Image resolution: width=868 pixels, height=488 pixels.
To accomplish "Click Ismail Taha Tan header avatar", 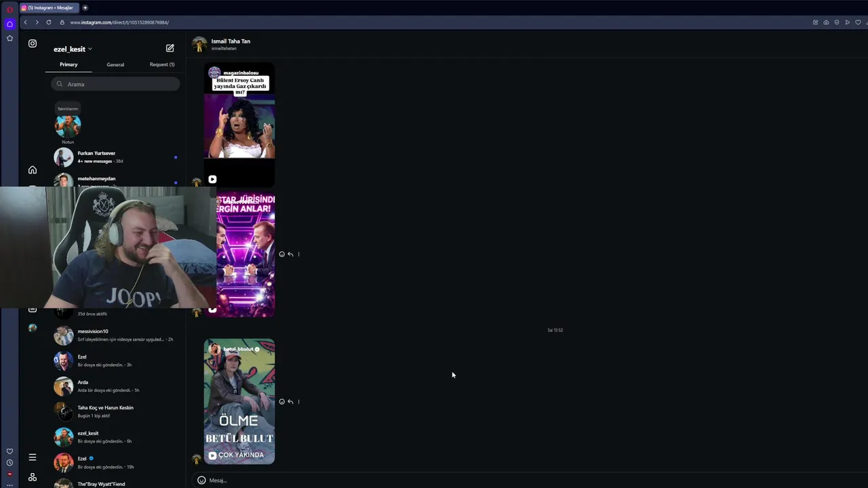I will click(199, 45).
